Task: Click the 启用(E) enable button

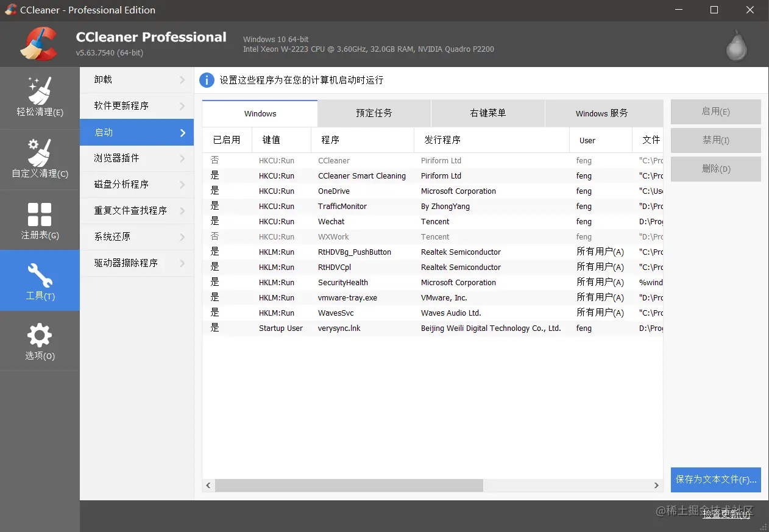Action: tap(716, 112)
